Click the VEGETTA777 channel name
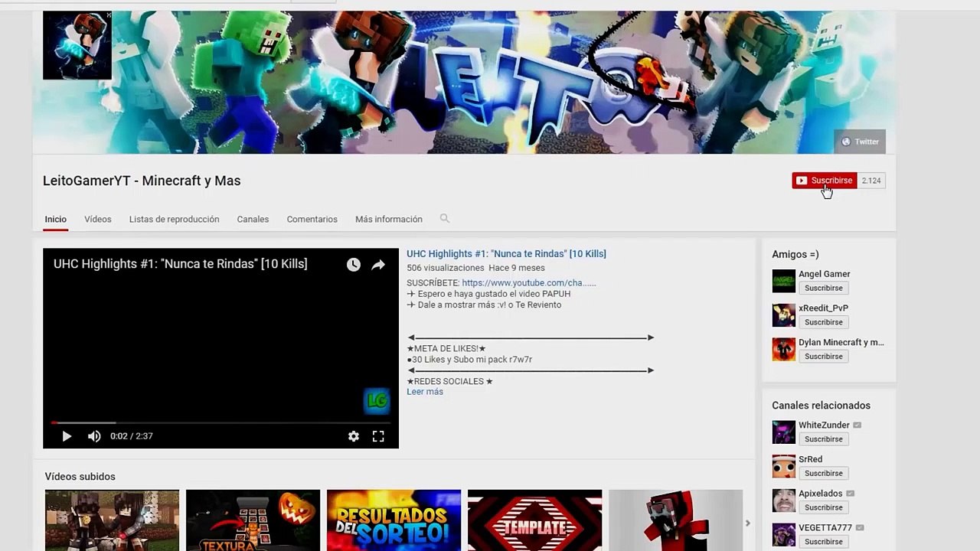Image resolution: width=980 pixels, height=551 pixels. (x=825, y=527)
